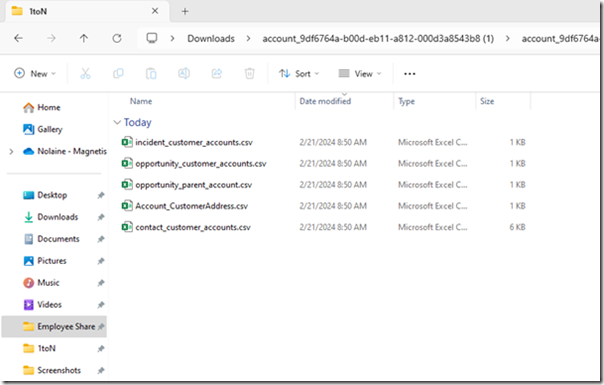Click the Delete trash can icon
The width and height of the screenshot is (604, 385).
[x=250, y=73]
